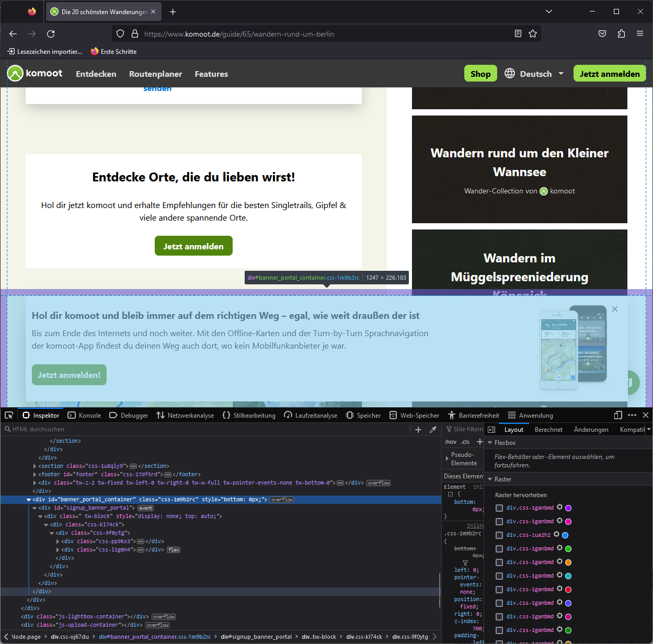Click the komoot logo in the header
The height and width of the screenshot is (644, 653).
(35, 73)
